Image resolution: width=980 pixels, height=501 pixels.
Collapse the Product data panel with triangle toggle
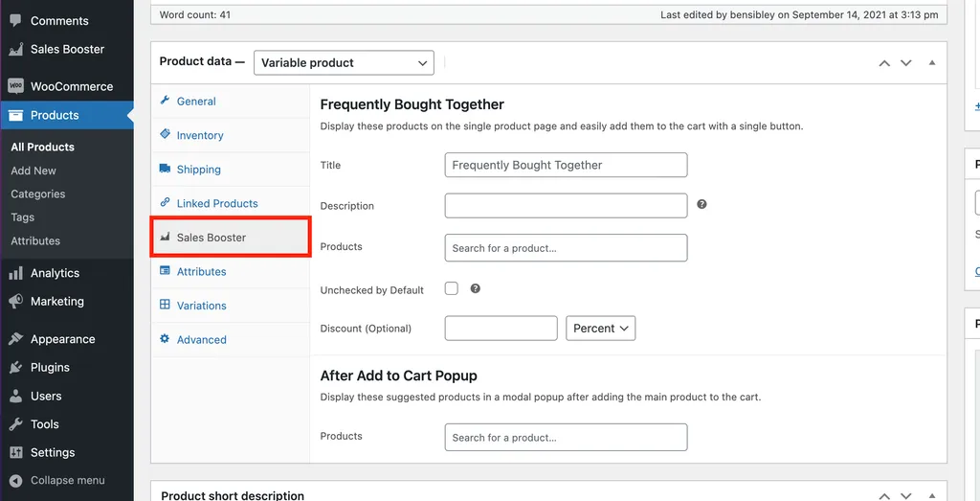(x=932, y=62)
